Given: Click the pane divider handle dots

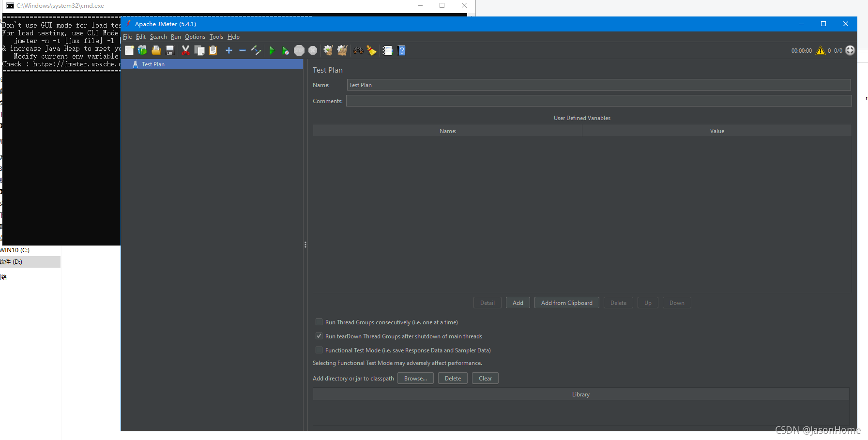Looking at the screenshot, I should (x=305, y=245).
